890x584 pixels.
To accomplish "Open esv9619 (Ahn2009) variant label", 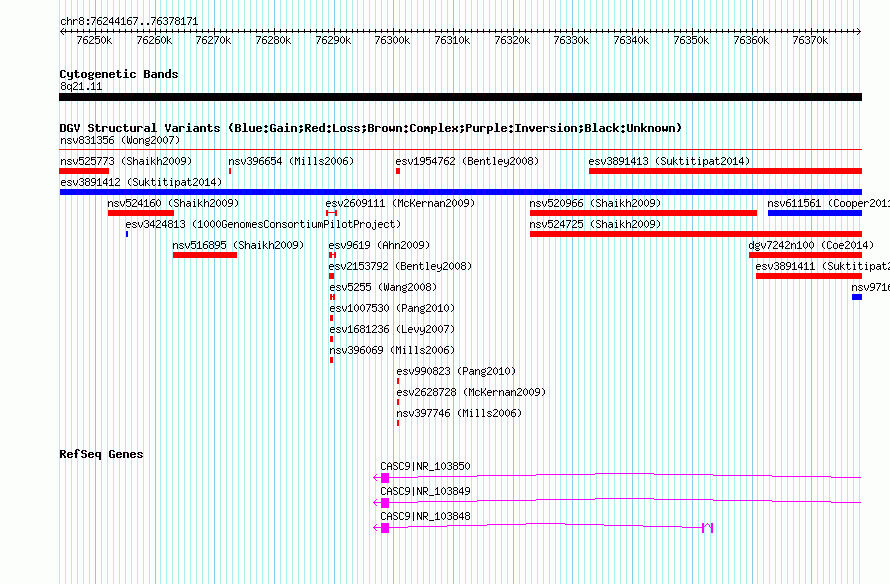I will point(379,245).
